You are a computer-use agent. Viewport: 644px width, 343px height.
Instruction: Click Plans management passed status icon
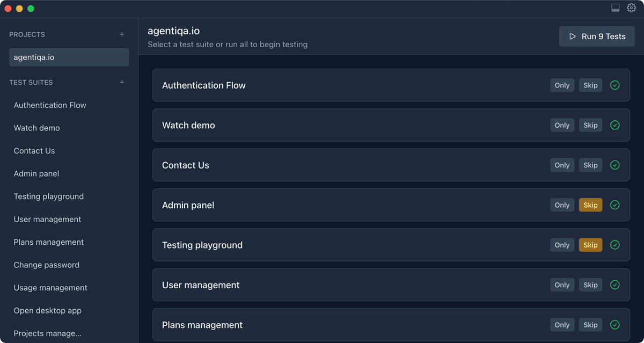[615, 325]
